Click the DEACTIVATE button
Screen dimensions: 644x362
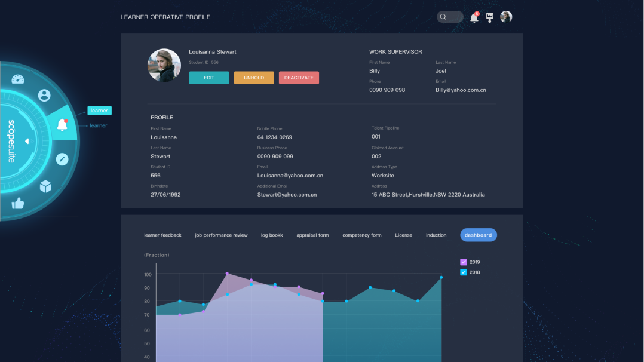point(299,78)
